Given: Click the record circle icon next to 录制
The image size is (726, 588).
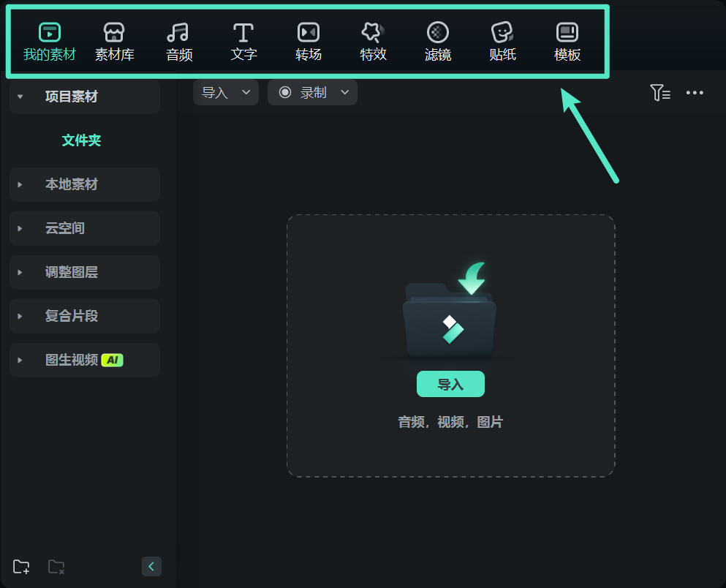Looking at the screenshot, I should [285, 92].
